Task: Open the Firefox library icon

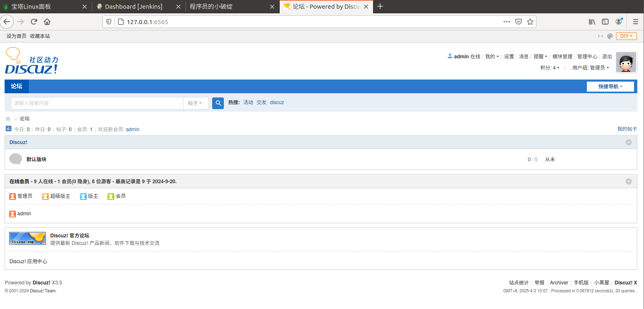Action: (x=592, y=22)
